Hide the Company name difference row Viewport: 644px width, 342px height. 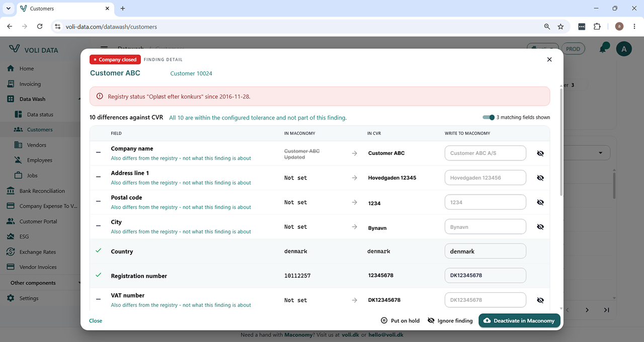(x=540, y=153)
